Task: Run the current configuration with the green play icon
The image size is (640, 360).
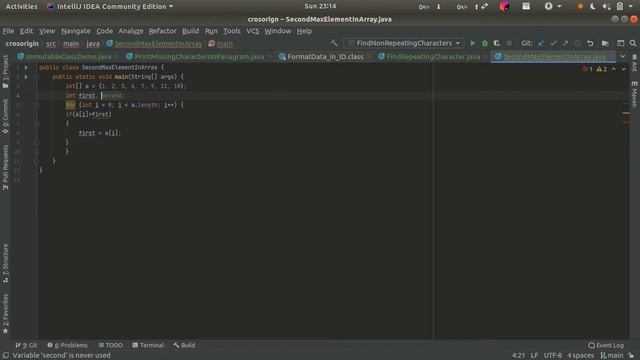Action: click(473, 43)
